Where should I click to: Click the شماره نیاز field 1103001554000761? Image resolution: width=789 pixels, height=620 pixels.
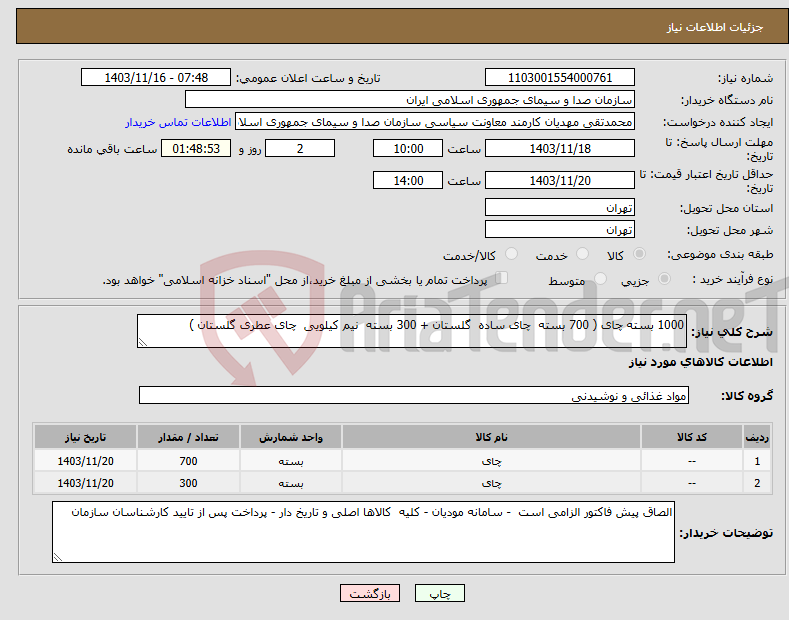[560, 78]
